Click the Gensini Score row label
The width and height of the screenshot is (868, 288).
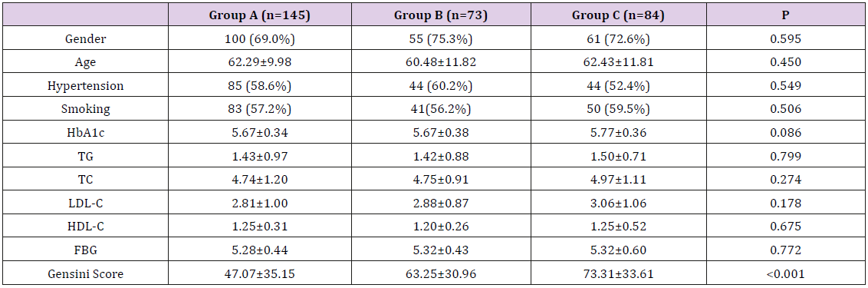85,274
